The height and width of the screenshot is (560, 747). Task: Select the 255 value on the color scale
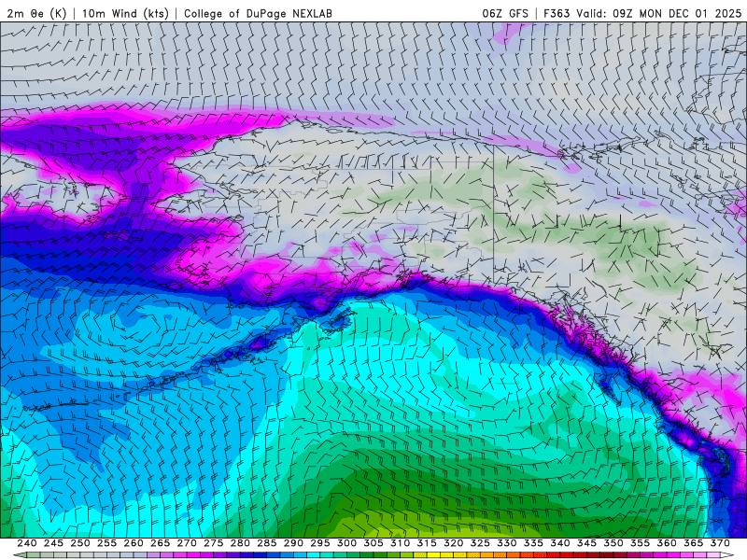pyautogui.click(x=106, y=543)
